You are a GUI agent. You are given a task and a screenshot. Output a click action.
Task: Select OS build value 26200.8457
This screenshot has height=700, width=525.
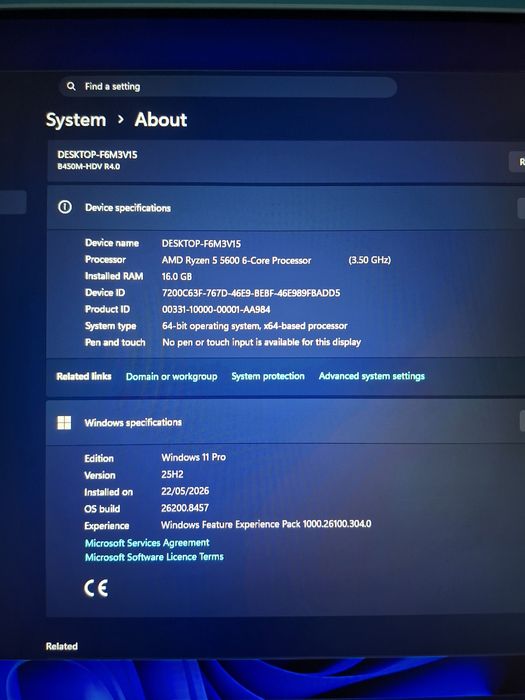pyautogui.click(x=185, y=508)
